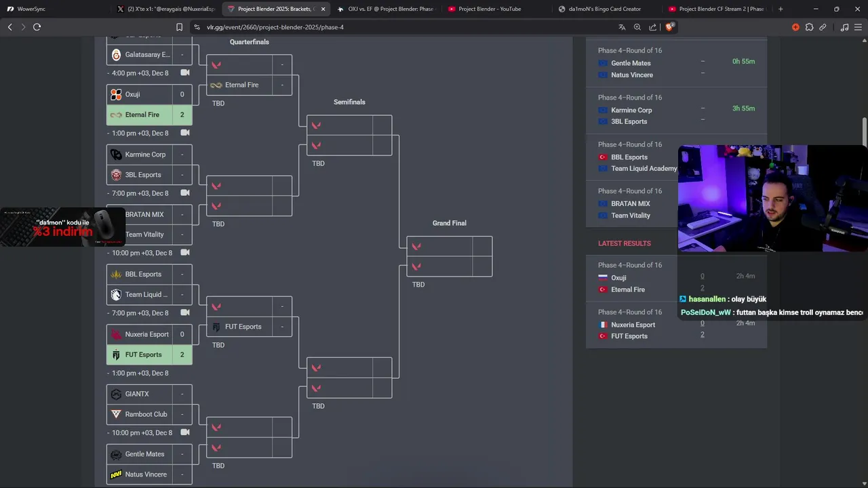
Task: Open site settings icon beside the vlr.gg URL
Action: point(197,27)
